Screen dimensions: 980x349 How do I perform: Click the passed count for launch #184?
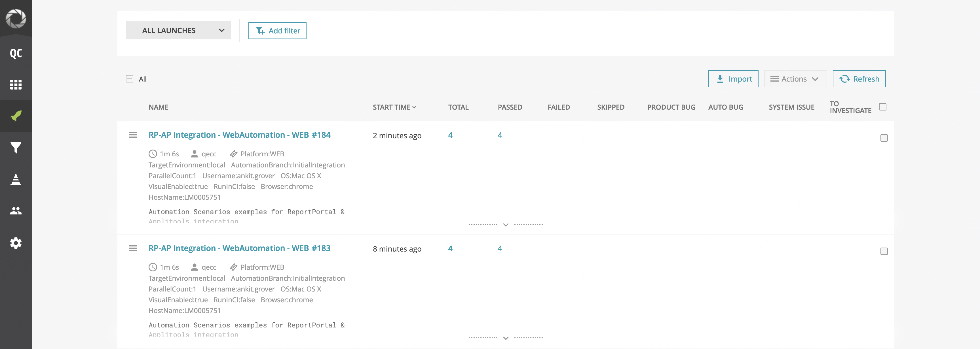(500, 135)
